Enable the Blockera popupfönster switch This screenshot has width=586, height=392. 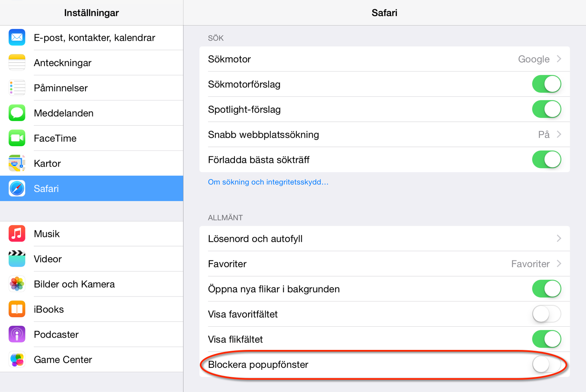pyautogui.click(x=546, y=364)
